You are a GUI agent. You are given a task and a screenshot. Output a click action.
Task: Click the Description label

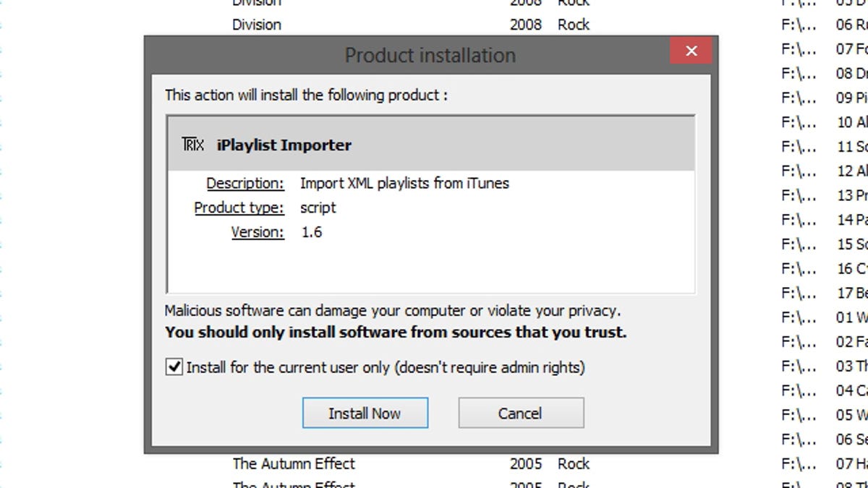click(x=245, y=184)
